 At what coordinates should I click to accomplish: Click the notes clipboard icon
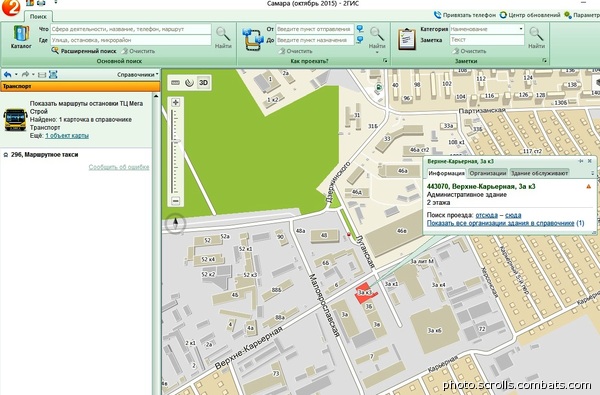point(407,39)
